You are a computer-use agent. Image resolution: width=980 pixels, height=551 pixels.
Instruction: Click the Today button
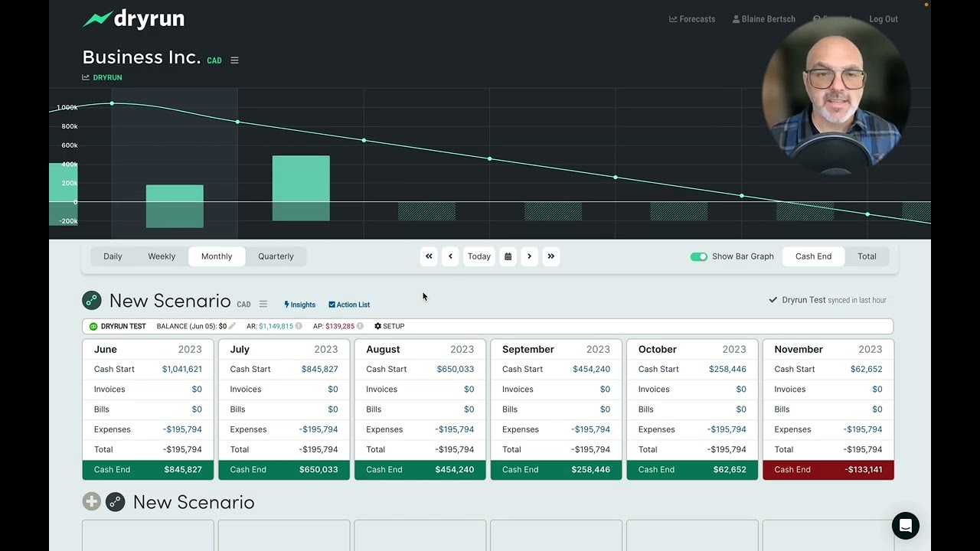[479, 256]
